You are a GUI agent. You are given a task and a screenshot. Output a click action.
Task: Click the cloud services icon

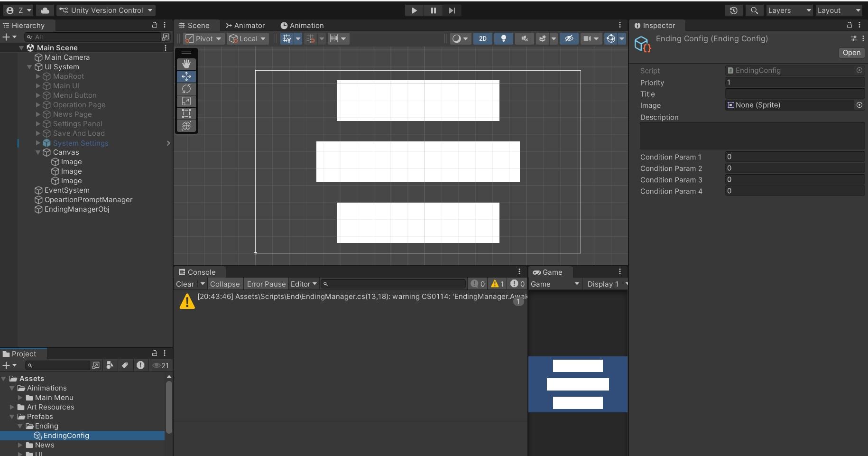point(45,10)
